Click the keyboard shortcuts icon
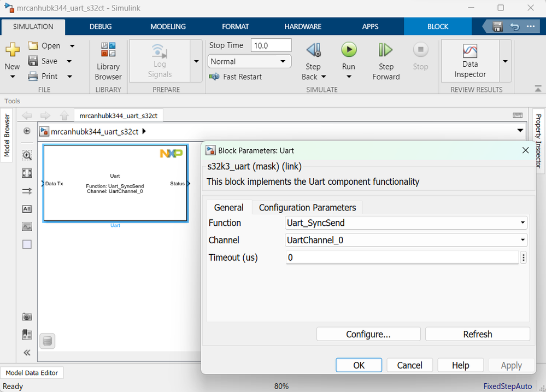Viewport: 546px width, 392px height. pos(518,115)
